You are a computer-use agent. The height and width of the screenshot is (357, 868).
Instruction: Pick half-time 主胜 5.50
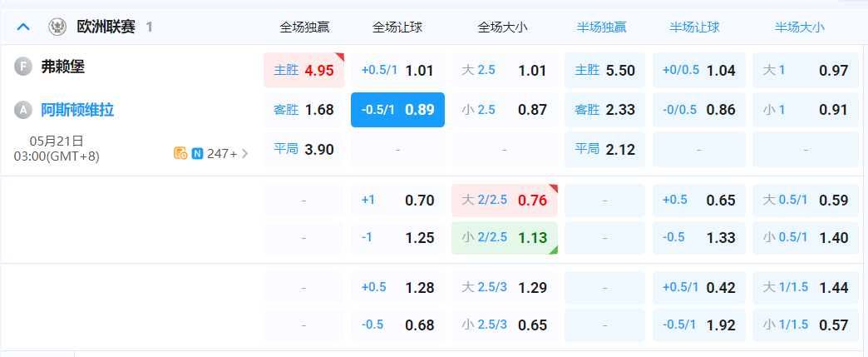pyautogui.click(x=605, y=71)
